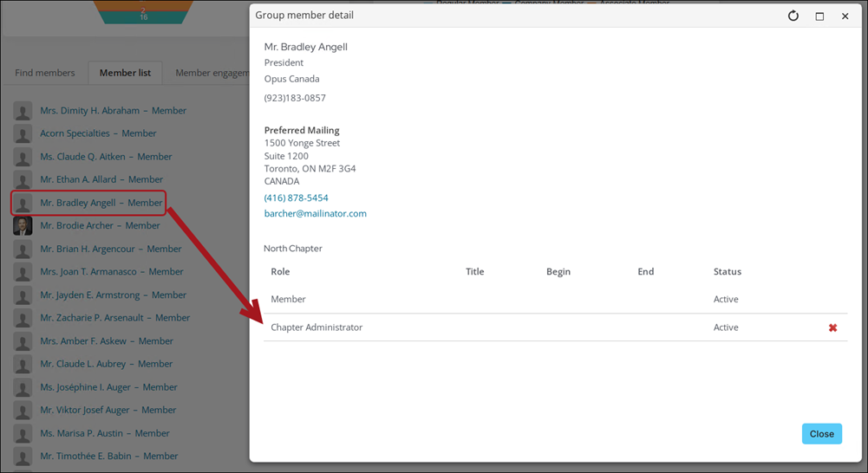This screenshot has width=868, height=473.
Task: Close dialog using the X icon
Action: [x=845, y=16]
